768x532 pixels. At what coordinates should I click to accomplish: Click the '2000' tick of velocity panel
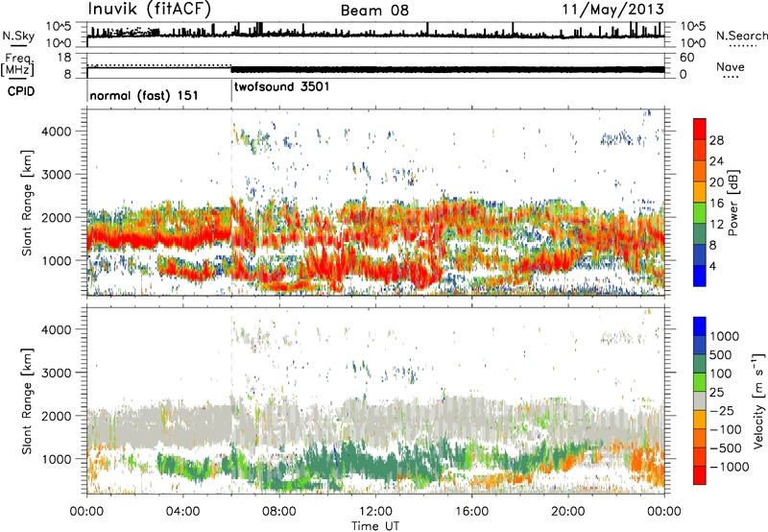[x=57, y=416]
